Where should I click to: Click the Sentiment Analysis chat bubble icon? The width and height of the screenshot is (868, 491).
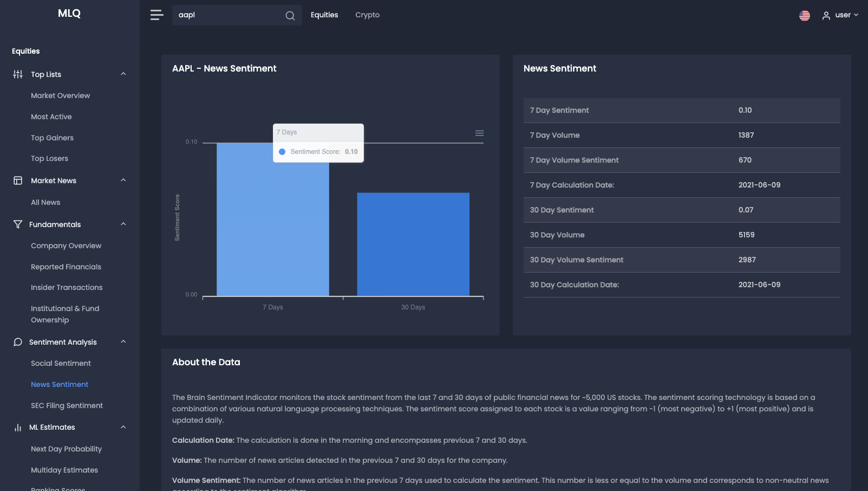(18, 342)
